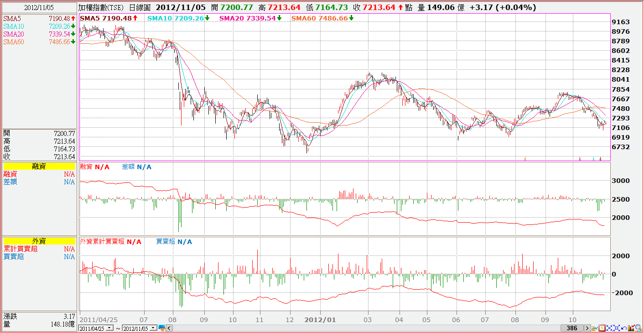Click the red clock icon

pyautogui.click(x=602, y=328)
